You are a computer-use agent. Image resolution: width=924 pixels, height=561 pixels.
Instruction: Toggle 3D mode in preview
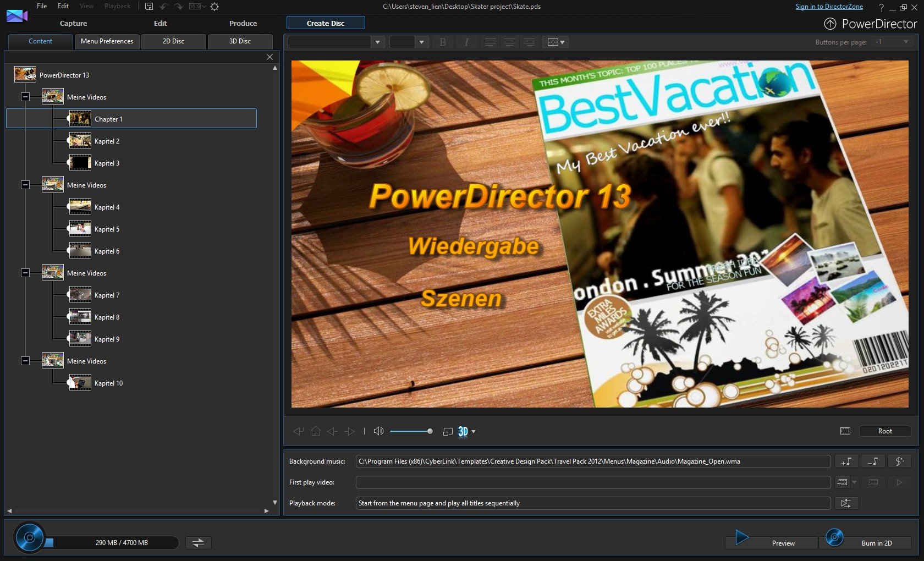click(463, 432)
